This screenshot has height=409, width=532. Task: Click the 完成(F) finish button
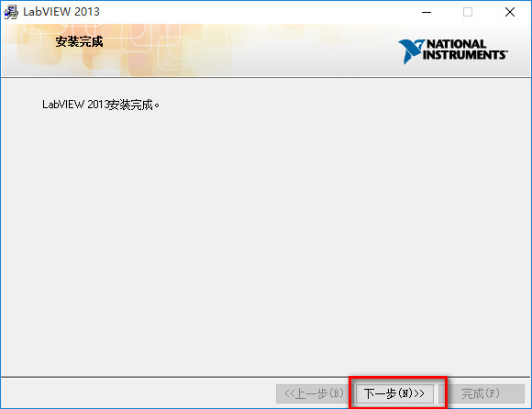(x=482, y=393)
